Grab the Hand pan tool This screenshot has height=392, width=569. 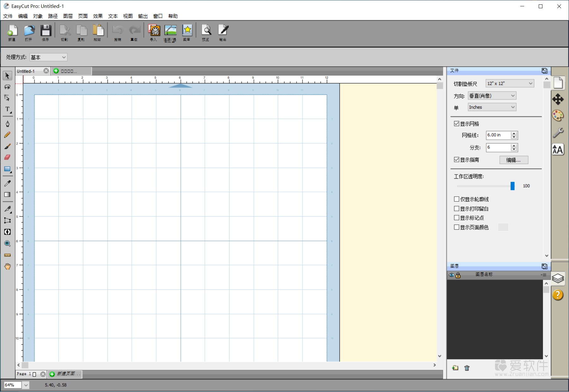[7, 266]
